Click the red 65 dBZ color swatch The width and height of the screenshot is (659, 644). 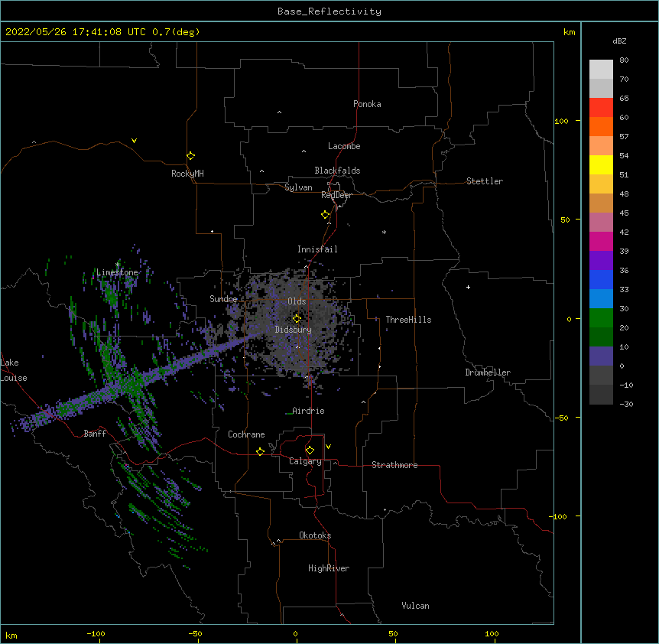(x=601, y=108)
